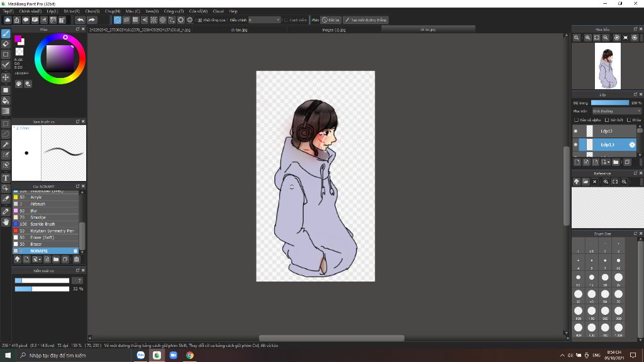The image size is (644, 362).
Task: Switch to the images (1).jpg tab
Action: (x=333, y=30)
